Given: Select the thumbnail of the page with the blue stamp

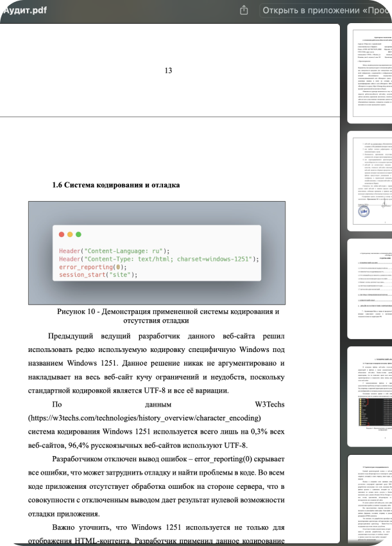Looking at the screenshot, I should coord(370,181).
